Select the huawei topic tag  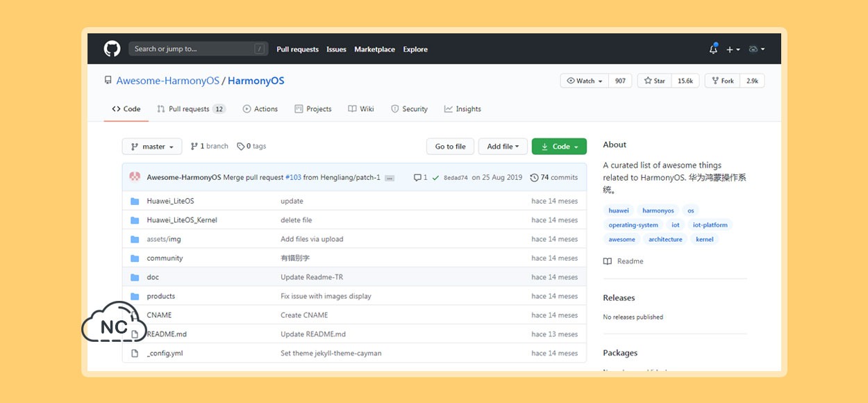619,211
